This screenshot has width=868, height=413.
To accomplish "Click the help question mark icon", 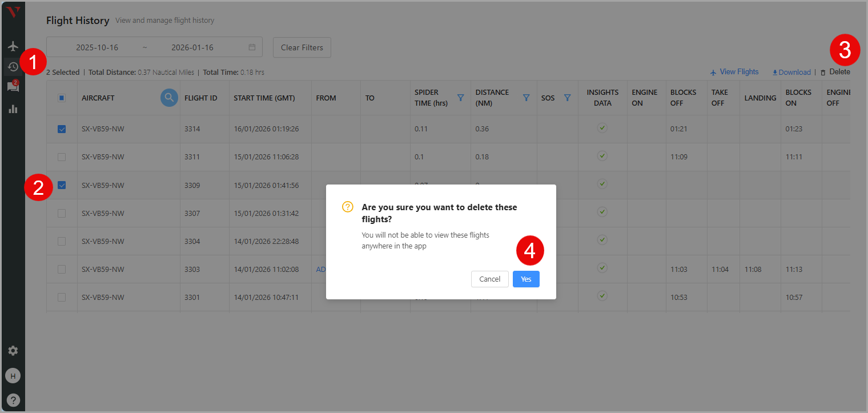I will [x=13, y=400].
